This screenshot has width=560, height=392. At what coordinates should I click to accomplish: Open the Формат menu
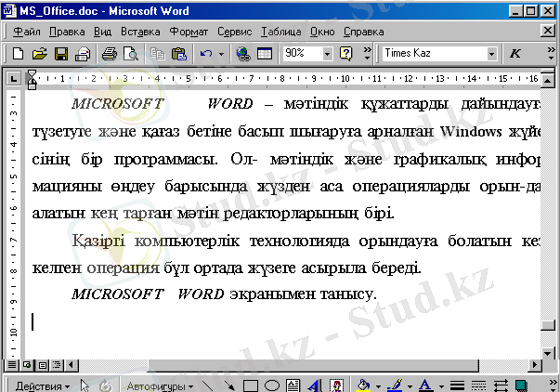click(189, 31)
